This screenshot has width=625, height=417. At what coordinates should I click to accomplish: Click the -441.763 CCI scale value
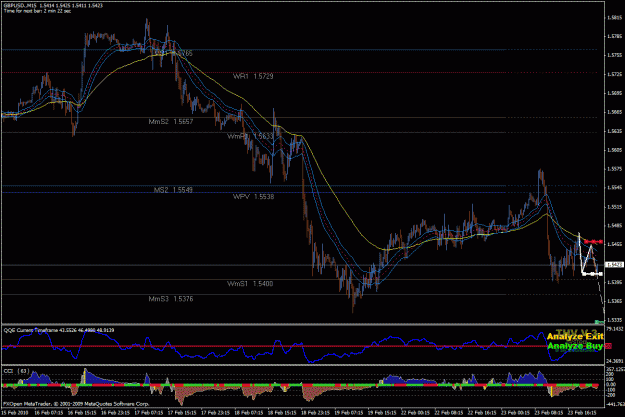click(615, 404)
